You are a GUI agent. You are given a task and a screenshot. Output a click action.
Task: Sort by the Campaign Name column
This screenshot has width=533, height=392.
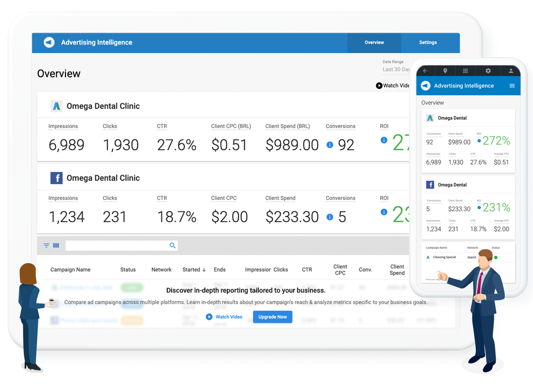coord(70,270)
